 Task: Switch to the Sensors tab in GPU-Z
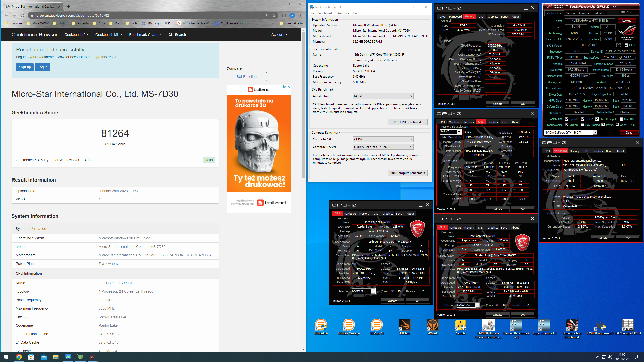(570, 13)
